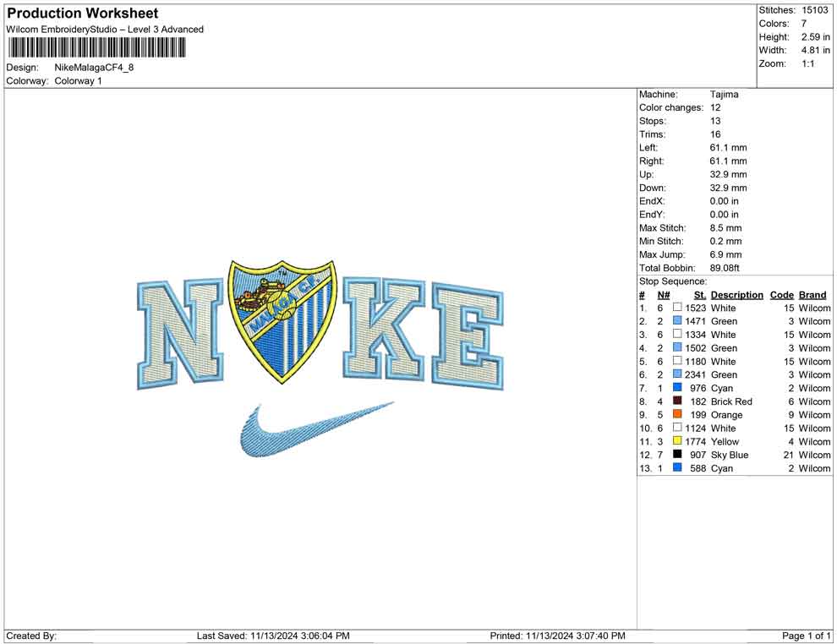
Task: Click the orange swatch in stop 9
Action: (677, 414)
